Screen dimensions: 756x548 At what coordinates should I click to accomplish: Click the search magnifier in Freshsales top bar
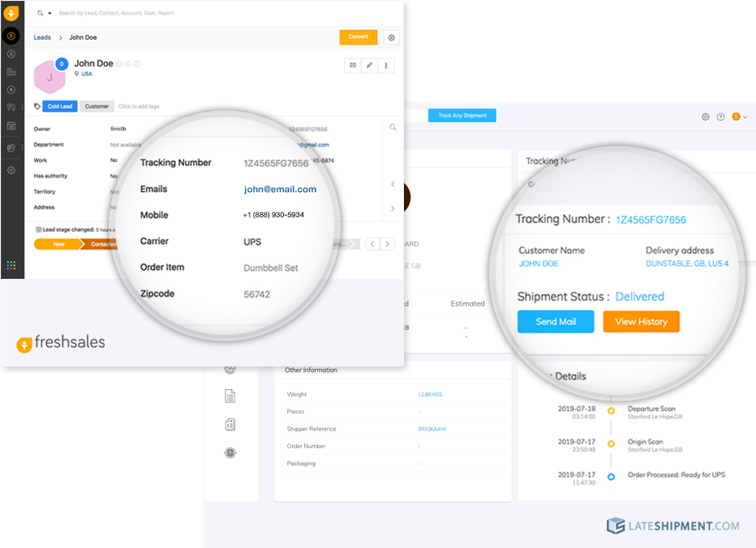(x=40, y=13)
